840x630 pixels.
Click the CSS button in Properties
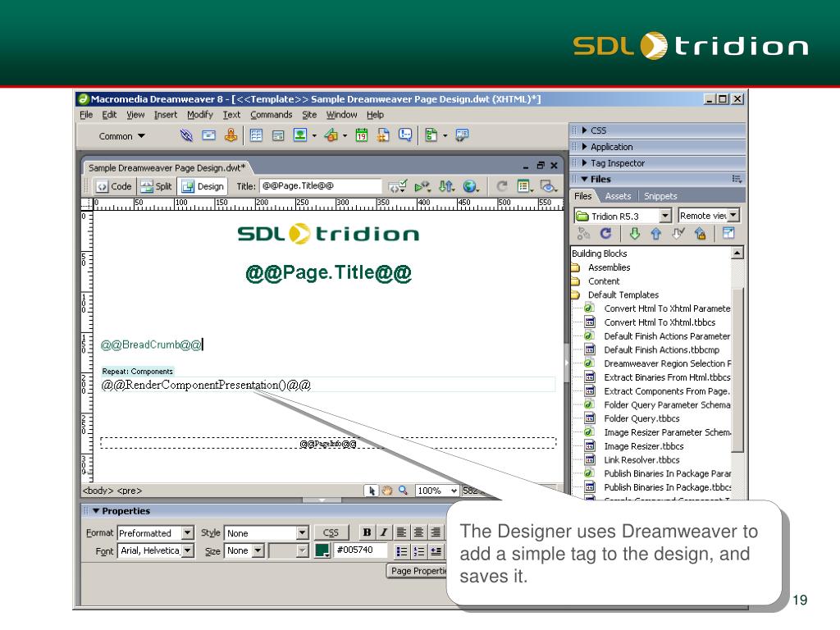pyautogui.click(x=331, y=532)
